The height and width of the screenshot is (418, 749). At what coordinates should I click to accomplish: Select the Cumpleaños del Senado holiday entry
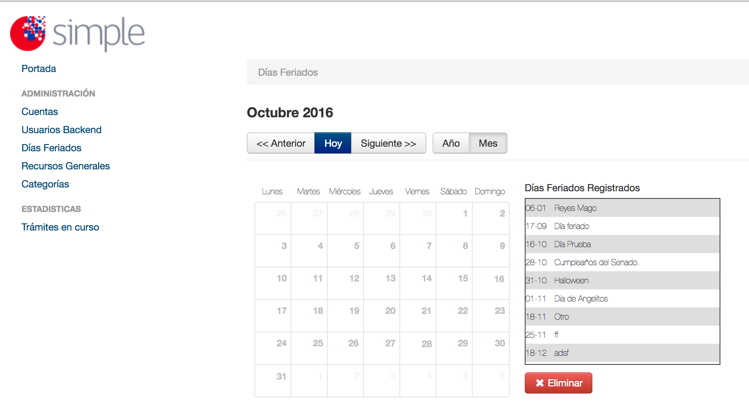(622, 262)
